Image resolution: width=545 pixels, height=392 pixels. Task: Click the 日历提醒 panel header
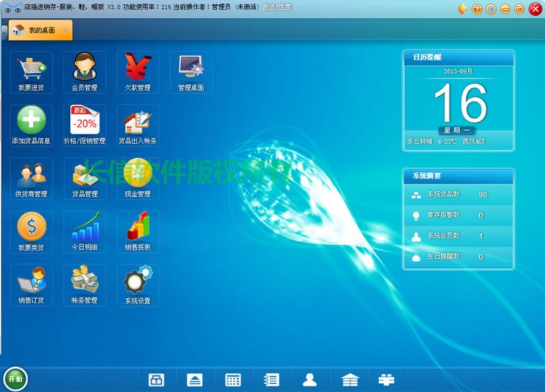(x=458, y=58)
